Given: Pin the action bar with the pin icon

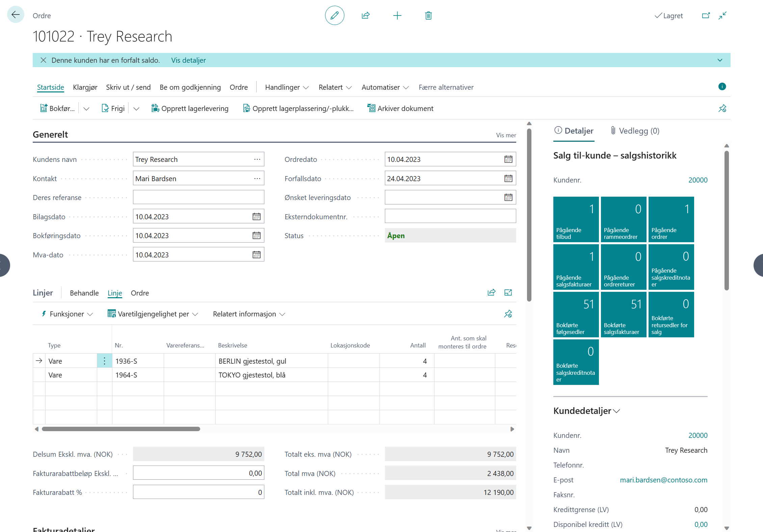Looking at the screenshot, I should (722, 108).
